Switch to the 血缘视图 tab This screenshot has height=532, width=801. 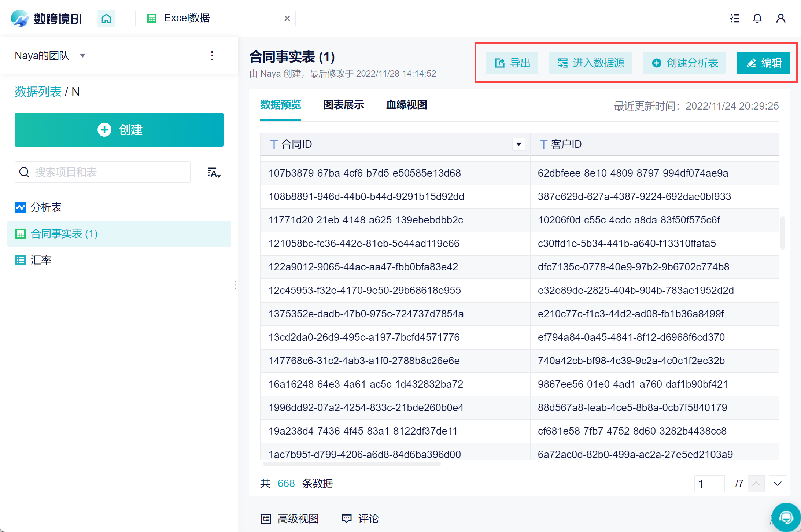coord(406,105)
